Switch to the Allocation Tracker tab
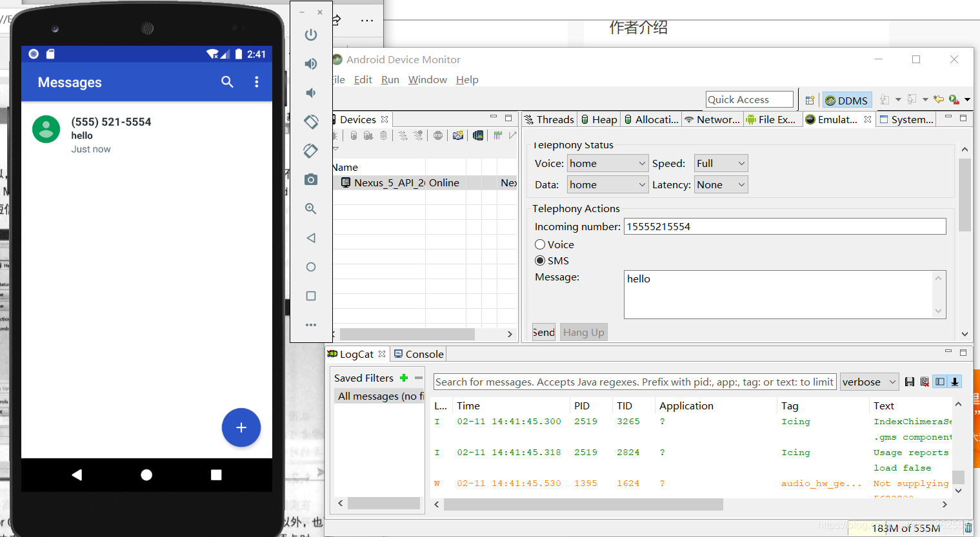This screenshot has height=537, width=980. click(x=652, y=119)
